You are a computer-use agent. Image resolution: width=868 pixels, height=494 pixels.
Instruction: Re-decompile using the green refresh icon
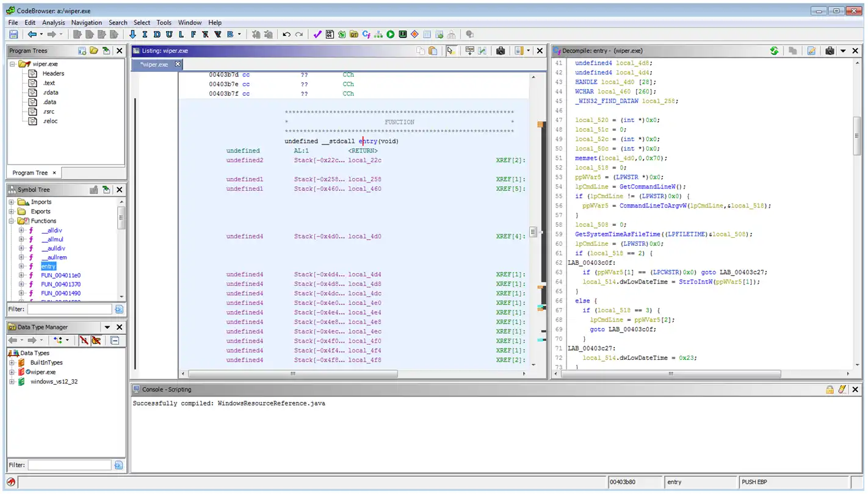tap(775, 51)
